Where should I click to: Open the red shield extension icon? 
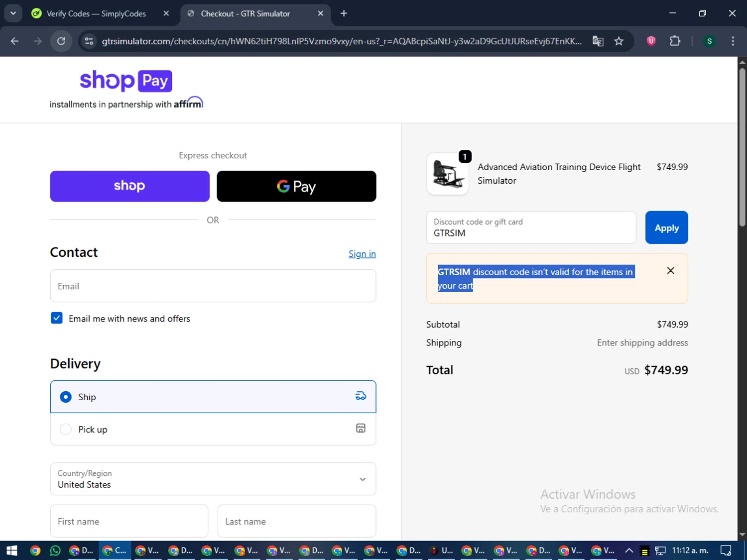coord(651,41)
